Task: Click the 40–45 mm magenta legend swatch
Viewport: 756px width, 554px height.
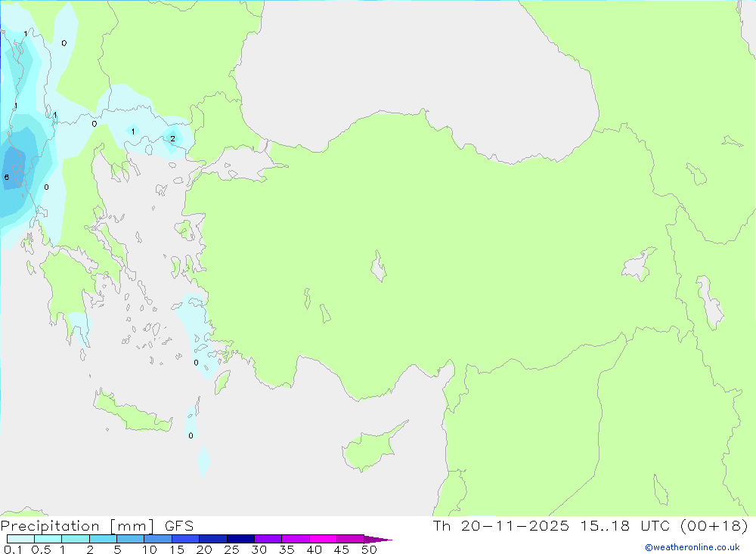Action: pyautogui.click(x=323, y=539)
